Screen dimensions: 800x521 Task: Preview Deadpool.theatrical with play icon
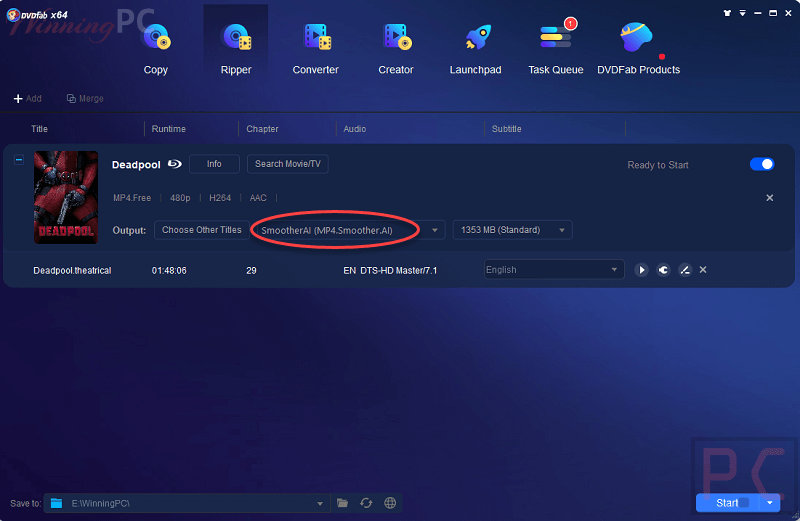[x=641, y=270]
